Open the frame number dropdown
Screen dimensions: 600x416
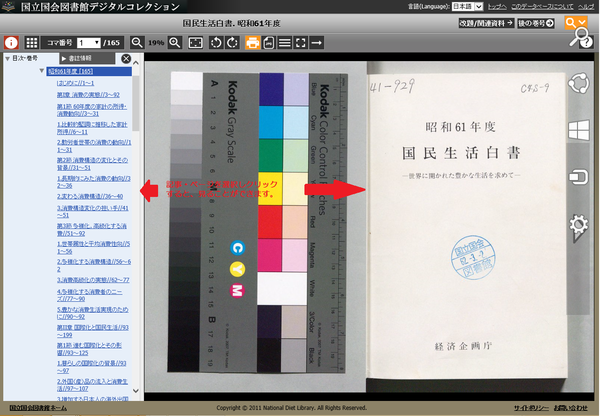click(x=89, y=42)
